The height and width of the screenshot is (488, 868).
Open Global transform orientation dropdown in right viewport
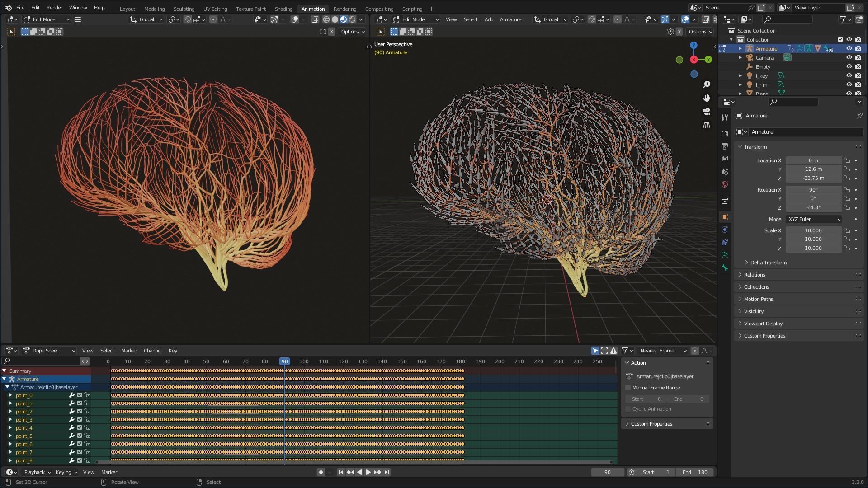point(550,19)
